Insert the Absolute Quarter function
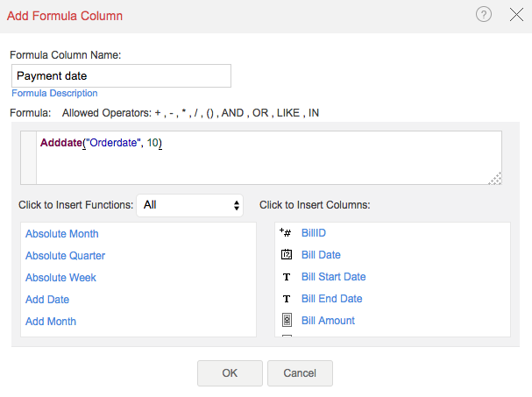532x397 pixels. (65, 256)
